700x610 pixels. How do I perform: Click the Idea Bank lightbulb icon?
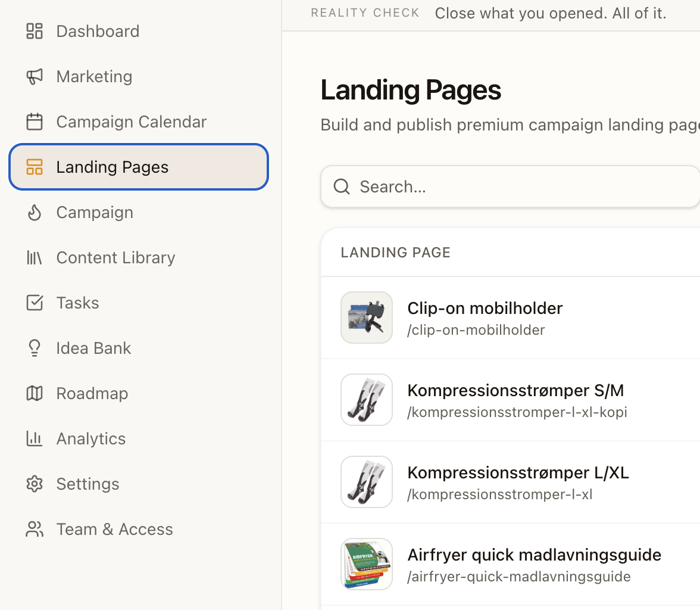(x=35, y=348)
